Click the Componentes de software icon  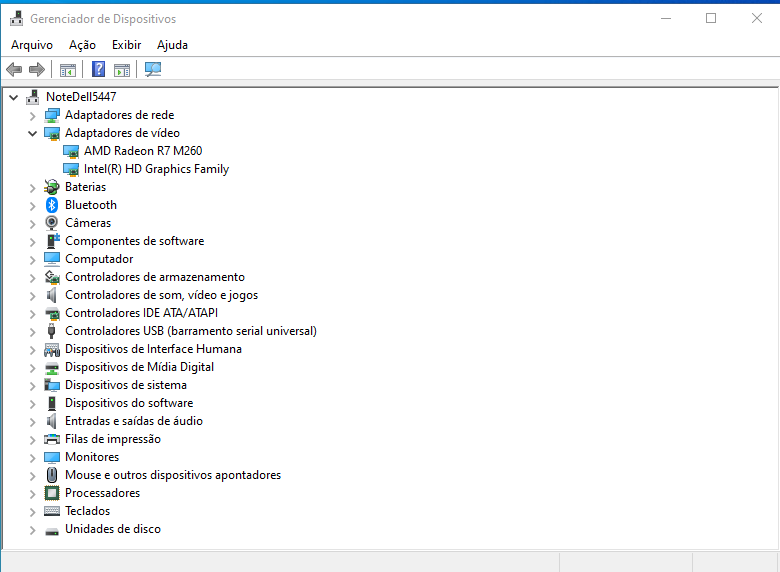coord(52,241)
